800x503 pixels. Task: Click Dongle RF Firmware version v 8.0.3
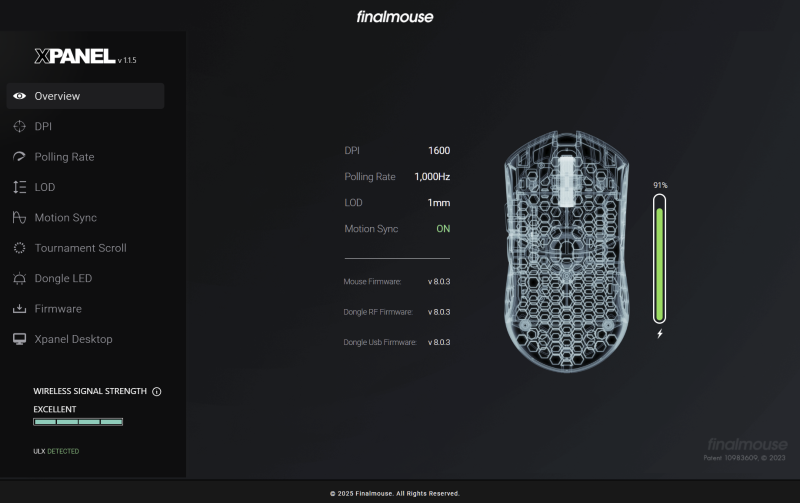point(439,312)
